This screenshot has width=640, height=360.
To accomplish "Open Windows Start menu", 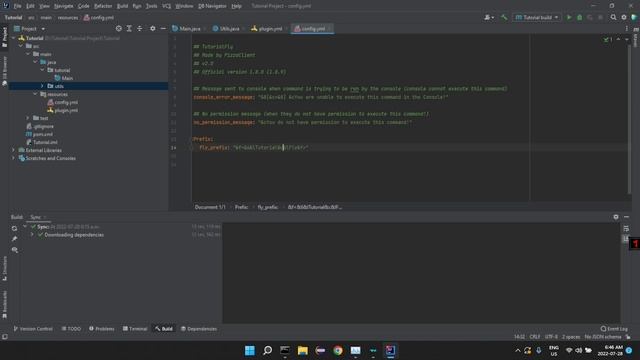I will click(x=249, y=350).
